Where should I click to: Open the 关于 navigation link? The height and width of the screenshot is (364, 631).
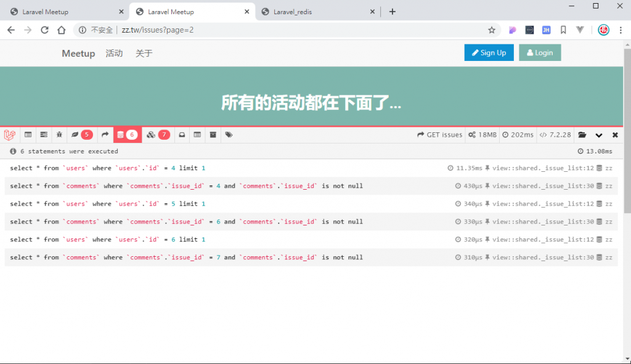pos(144,53)
